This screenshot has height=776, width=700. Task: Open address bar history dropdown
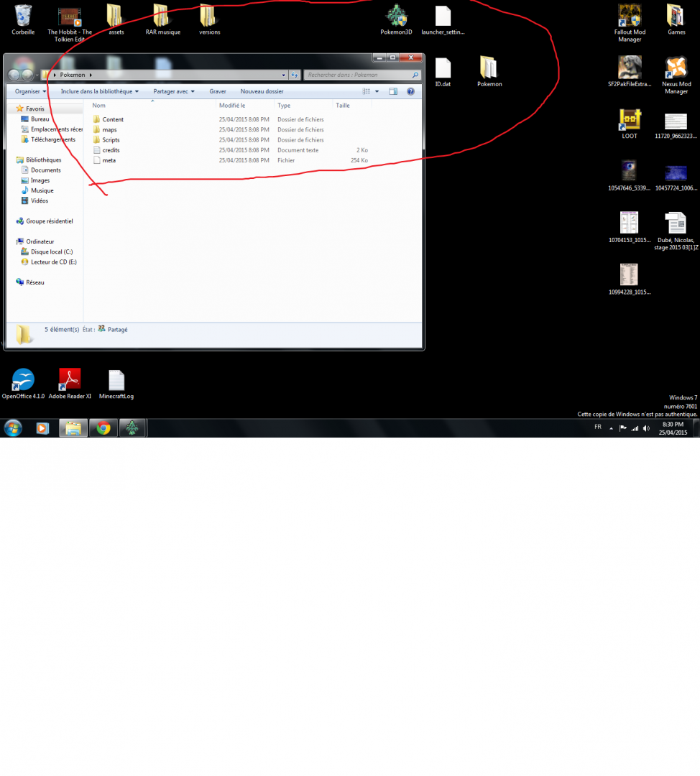tap(283, 75)
